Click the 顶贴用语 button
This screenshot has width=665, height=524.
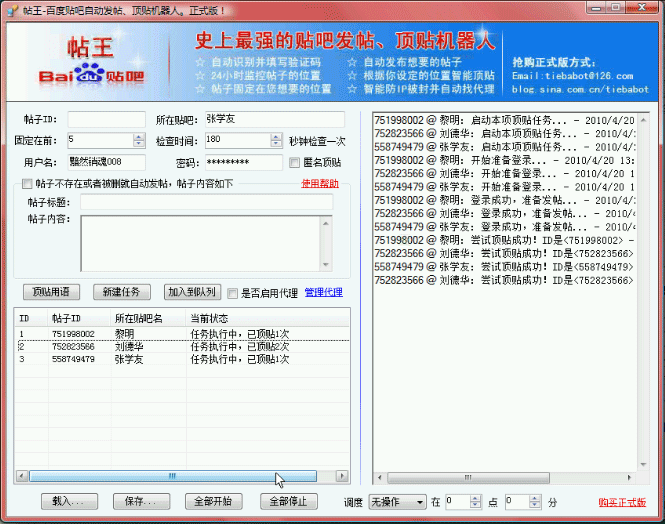51,292
